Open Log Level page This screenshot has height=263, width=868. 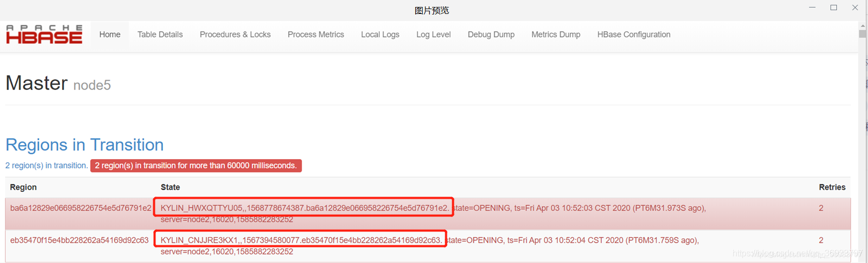(433, 35)
